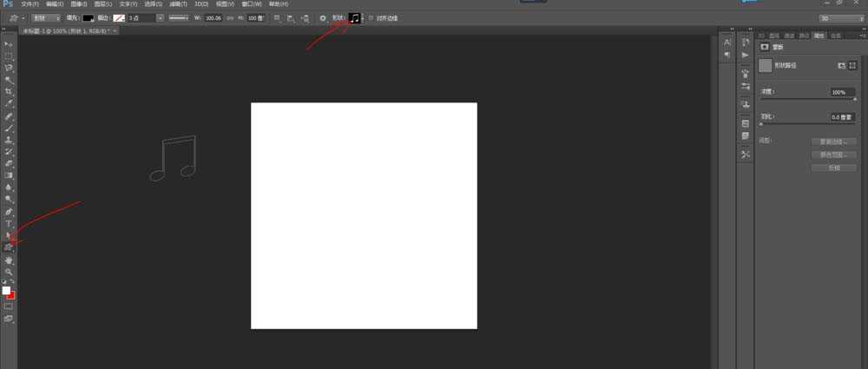Screen dimensions: 868x369
Task: Click the feather slider handle
Action: tap(761, 124)
